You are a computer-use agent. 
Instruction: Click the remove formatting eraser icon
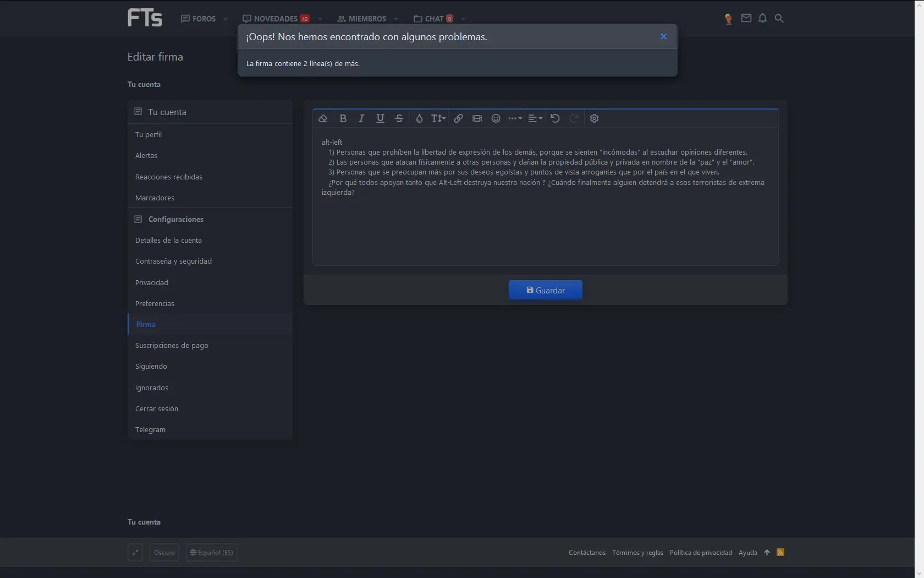pos(323,118)
